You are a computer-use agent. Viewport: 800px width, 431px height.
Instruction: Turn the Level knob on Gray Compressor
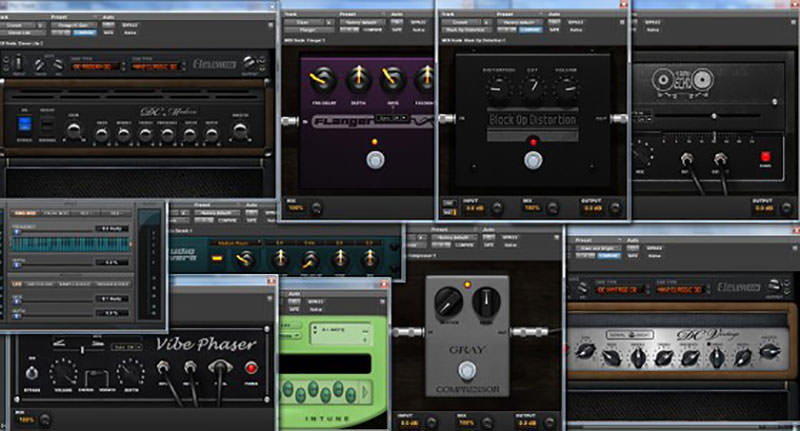point(486,301)
